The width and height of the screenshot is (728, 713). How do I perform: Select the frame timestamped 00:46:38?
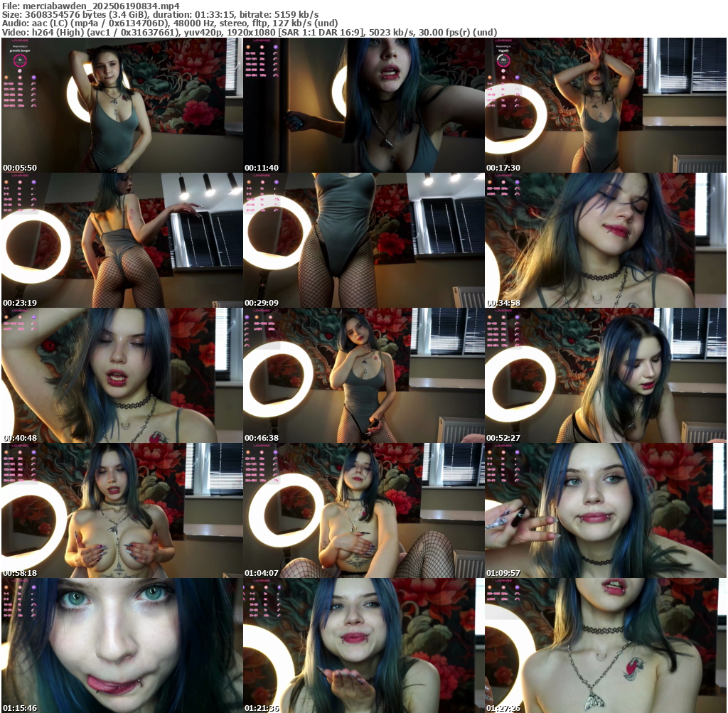click(363, 375)
